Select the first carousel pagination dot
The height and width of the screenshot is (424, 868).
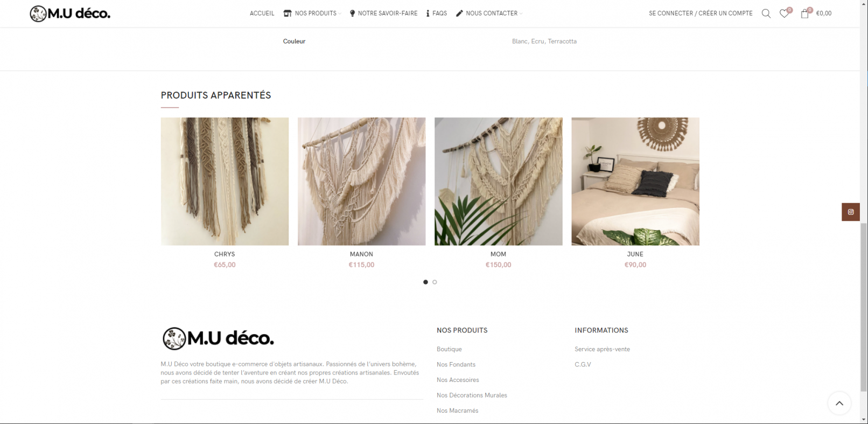click(425, 282)
